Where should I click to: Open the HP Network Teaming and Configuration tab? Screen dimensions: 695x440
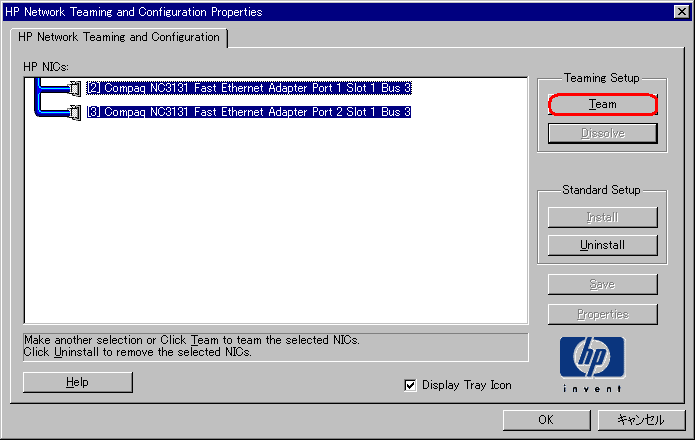click(119, 37)
